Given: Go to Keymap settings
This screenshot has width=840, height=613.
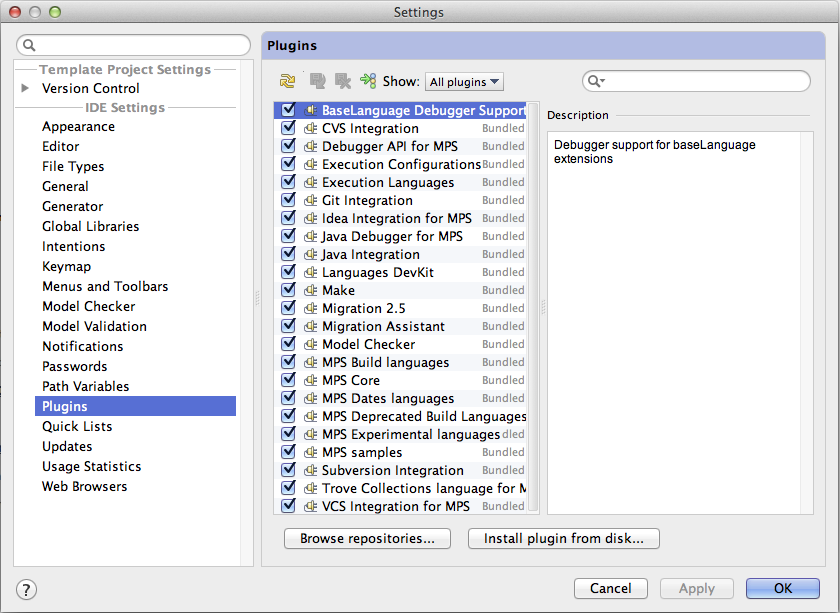Looking at the screenshot, I should (66, 266).
